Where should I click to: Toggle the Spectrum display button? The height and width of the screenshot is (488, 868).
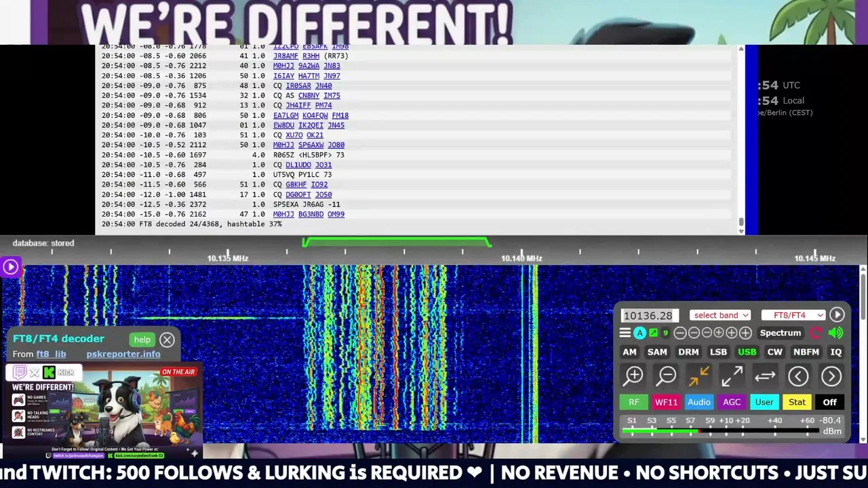(780, 333)
